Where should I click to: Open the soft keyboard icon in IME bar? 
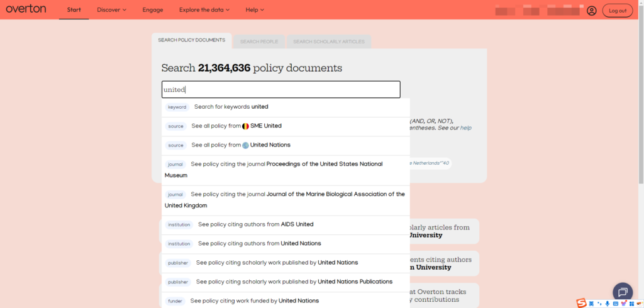tap(616, 304)
